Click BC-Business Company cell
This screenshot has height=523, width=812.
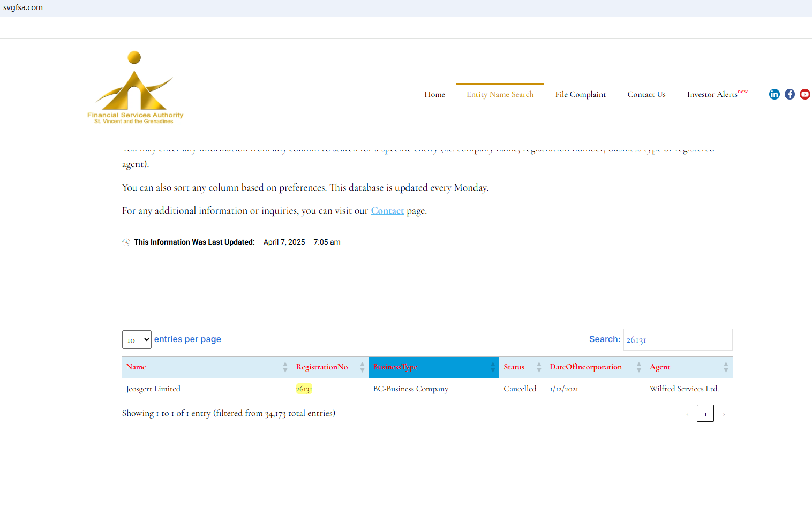click(x=411, y=389)
